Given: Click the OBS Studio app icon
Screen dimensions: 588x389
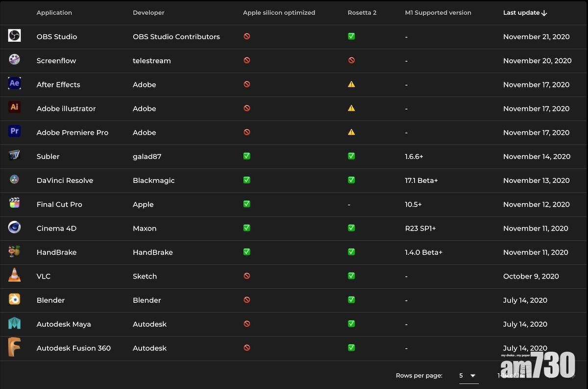Looking at the screenshot, I should pyautogui.click(x=14, y=36).
